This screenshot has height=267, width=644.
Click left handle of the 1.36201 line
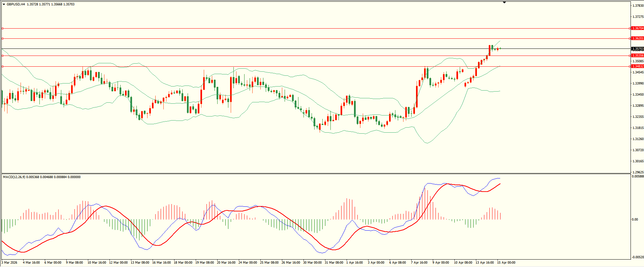pyautogui.click(x=2, y=38)
